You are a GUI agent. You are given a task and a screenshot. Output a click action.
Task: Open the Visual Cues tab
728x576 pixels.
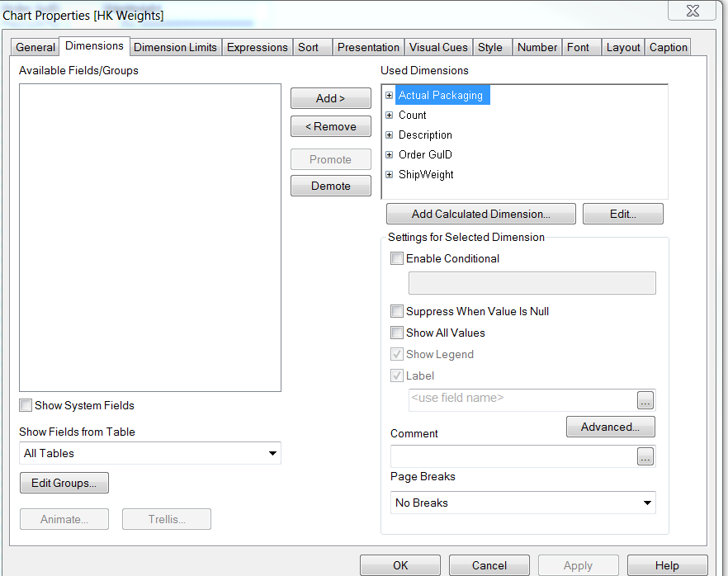coord(438,47)
